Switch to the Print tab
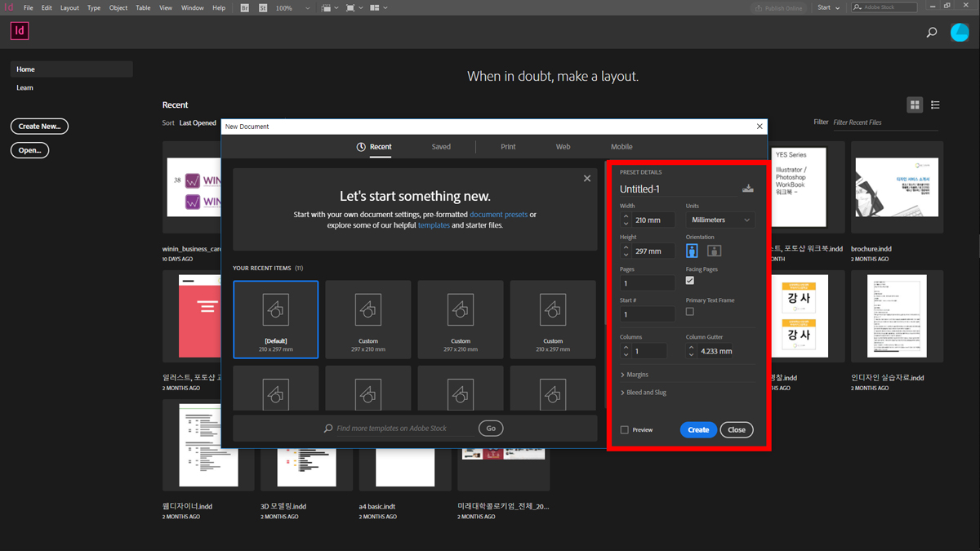The image size is (980, 551). pyautogui.click(x=508, y=147)
